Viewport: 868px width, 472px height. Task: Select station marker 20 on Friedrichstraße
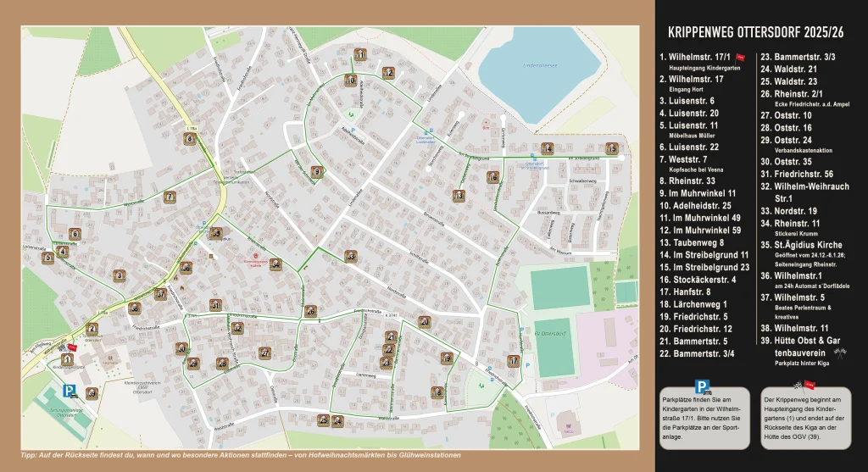(x=425, y=322)
